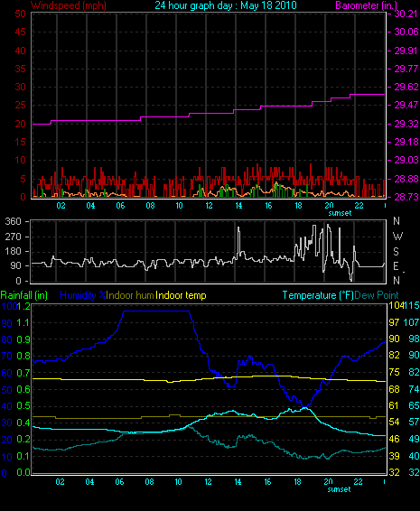Select the 30.06 barometer value
The height and width of the screenshot is (511, 420).
tap(406, 32)
